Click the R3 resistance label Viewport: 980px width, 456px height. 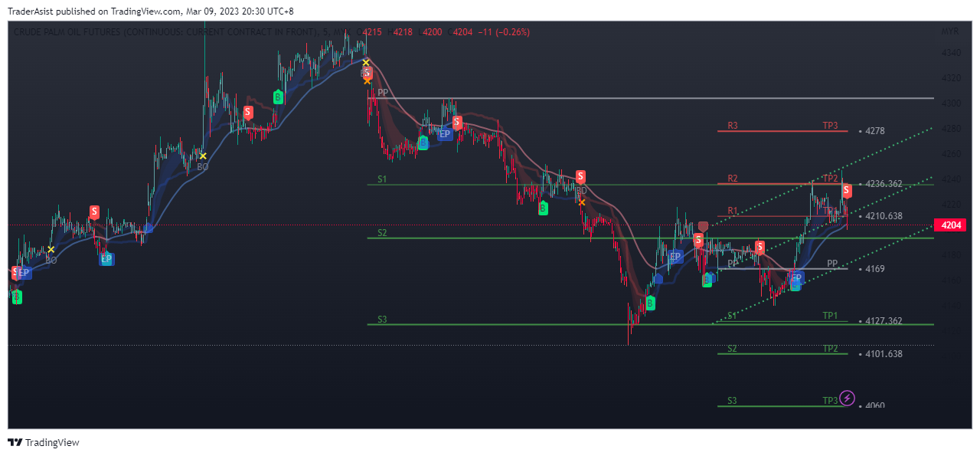733,125
